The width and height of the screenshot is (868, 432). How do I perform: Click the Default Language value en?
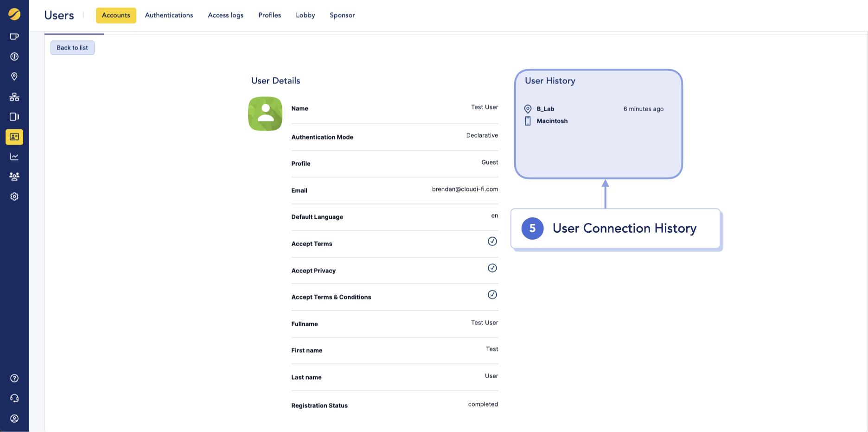coord(495,216)
